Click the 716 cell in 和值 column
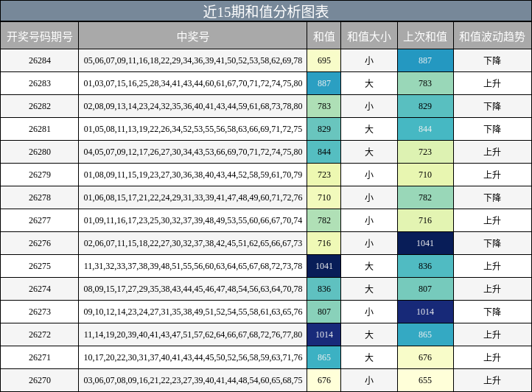Viewport: 532px width, 392px height. click(324, 243)
